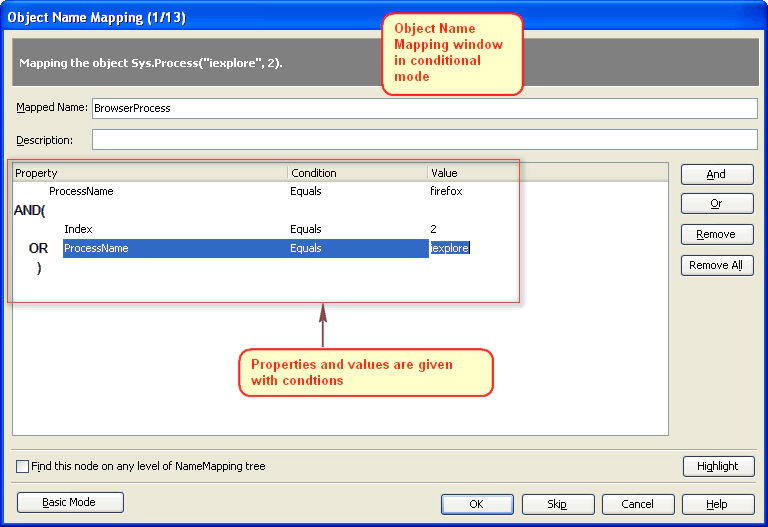Image resolution: width=768 pixels, height=527 pixels.
Task: Open Help for name mapping
Action: pyautogui.click(x=718, y=504)
